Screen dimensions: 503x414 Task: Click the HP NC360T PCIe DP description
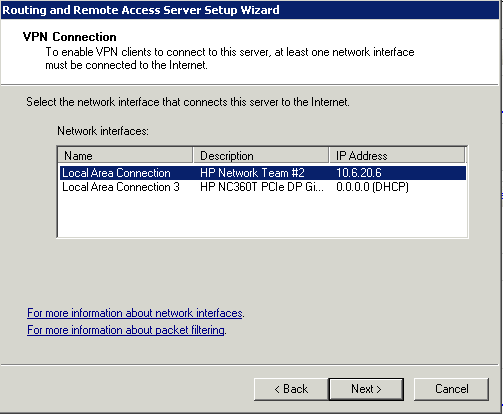pos(262,187)
